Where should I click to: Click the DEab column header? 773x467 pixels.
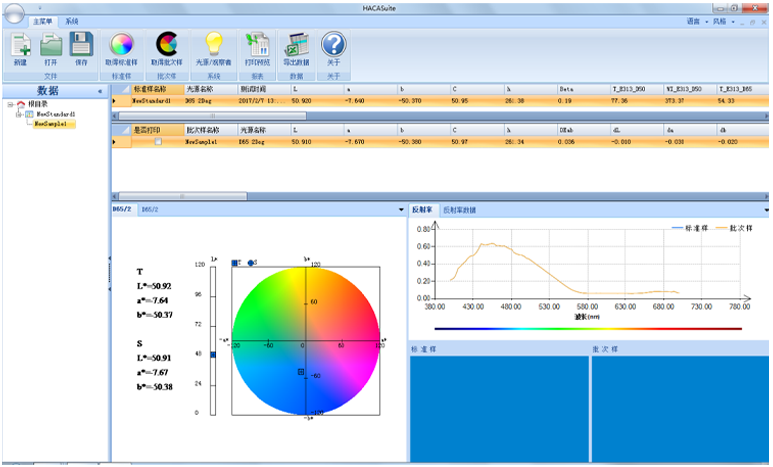click(x=584, y=130)
